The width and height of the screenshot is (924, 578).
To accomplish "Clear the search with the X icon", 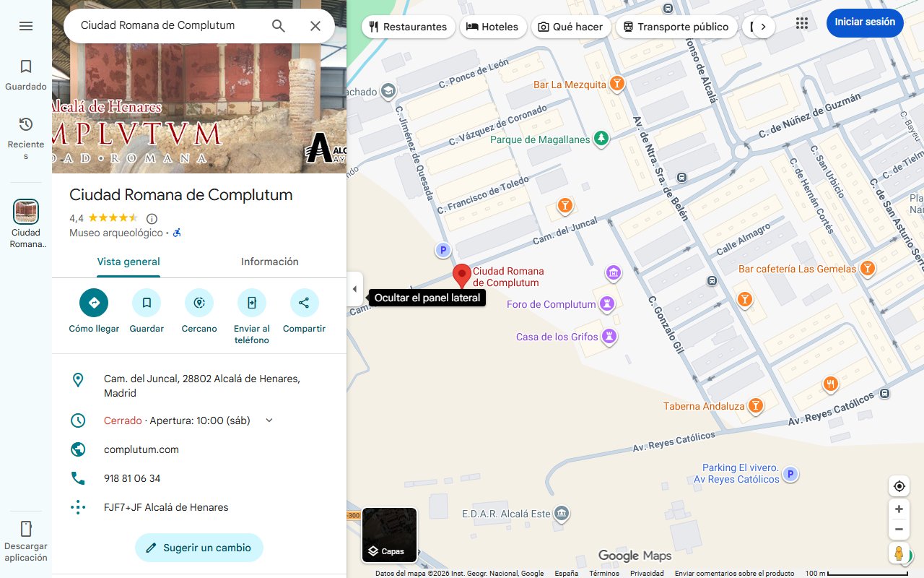I will [x=315, y=26].
